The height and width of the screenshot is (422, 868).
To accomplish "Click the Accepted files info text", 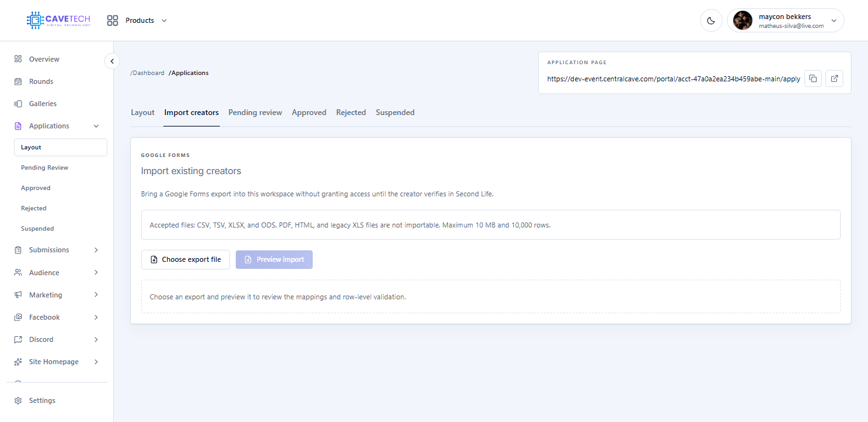I will click(x=350, y=225).
